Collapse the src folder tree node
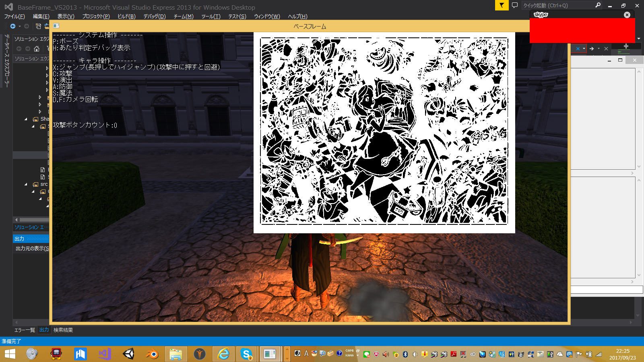The height and width of the screenshot is (362, 644). [x=26, y=184]
